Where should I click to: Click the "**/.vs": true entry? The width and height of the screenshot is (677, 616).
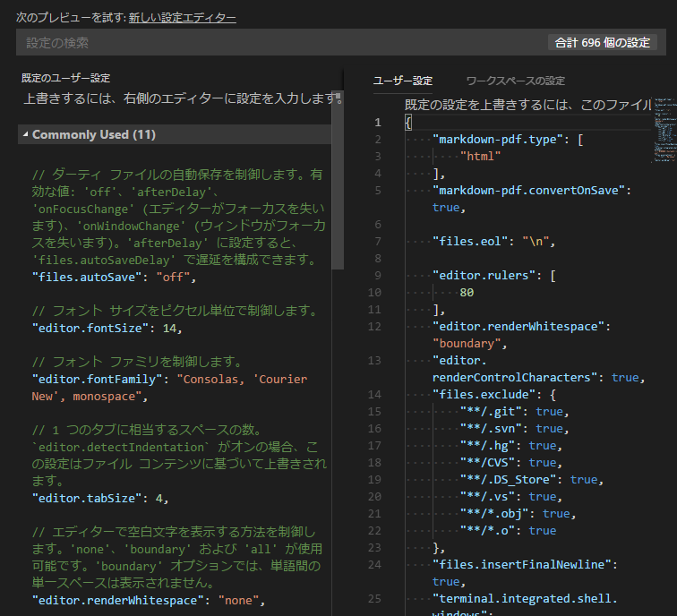(510, 496)
